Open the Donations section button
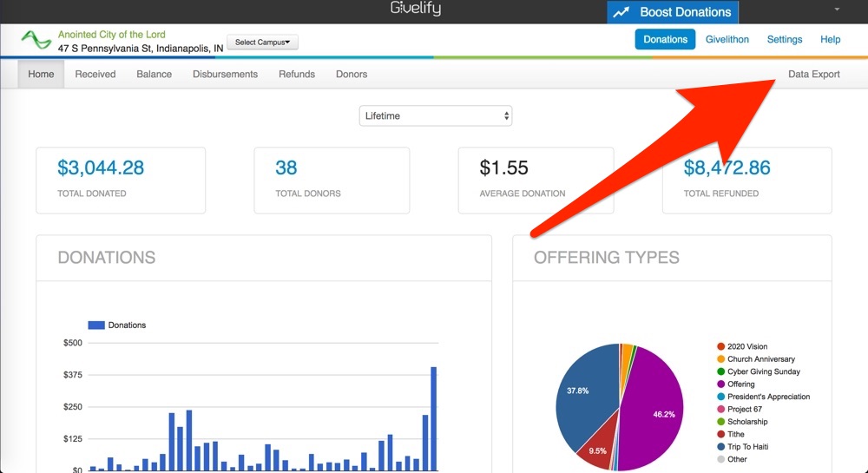Image resolution: width=868 pixels, height=473 pixels. [665, 39]
